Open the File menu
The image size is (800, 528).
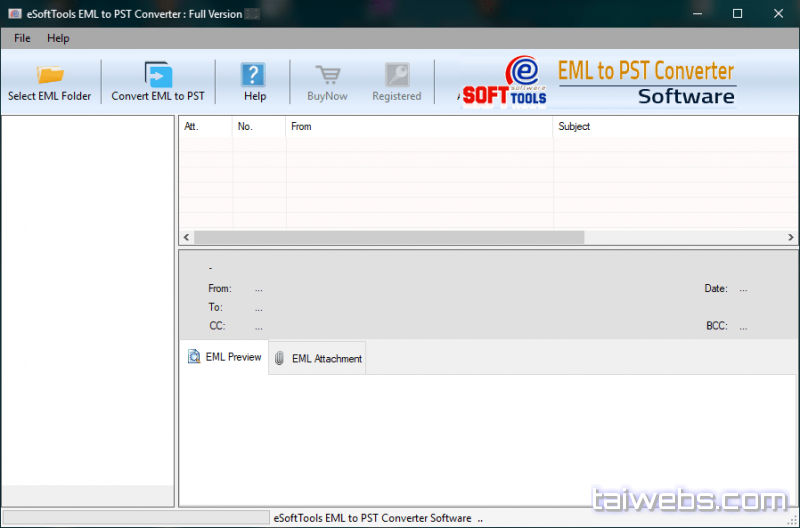pos(22,38)
